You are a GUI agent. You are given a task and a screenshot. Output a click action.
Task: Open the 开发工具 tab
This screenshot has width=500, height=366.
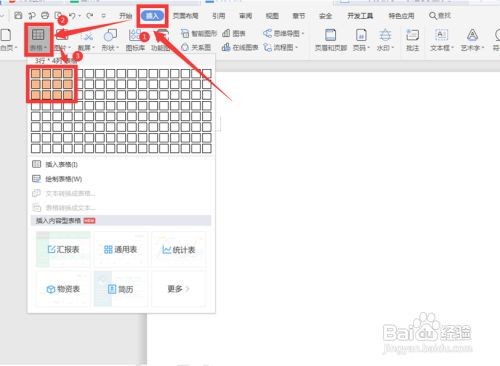(x=360, y=16)
